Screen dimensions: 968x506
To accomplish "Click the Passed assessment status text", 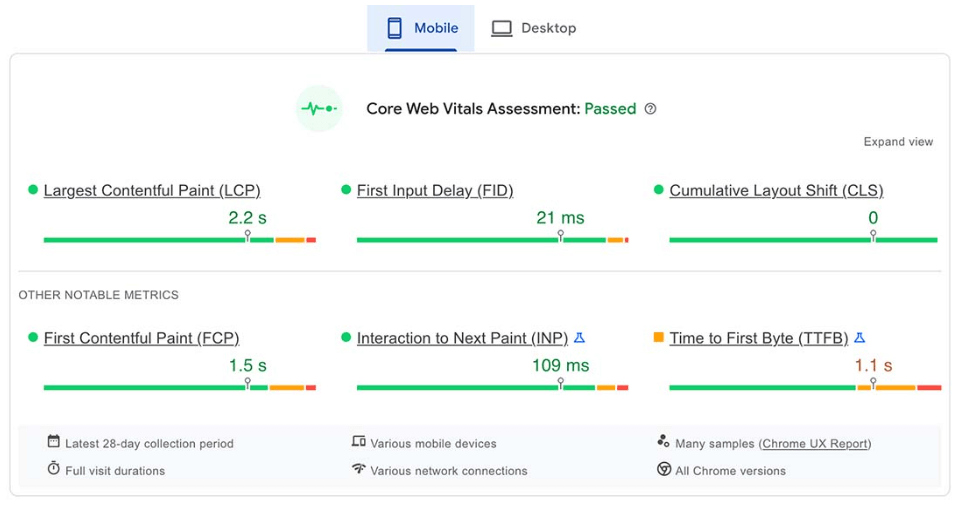I will (610, 109).
